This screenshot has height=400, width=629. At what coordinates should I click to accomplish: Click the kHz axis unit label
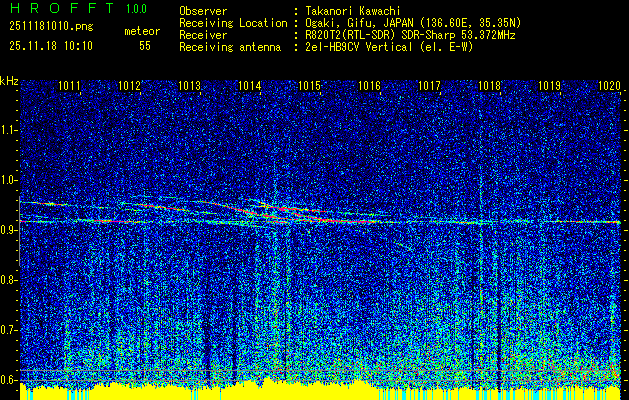click(9, 81)
